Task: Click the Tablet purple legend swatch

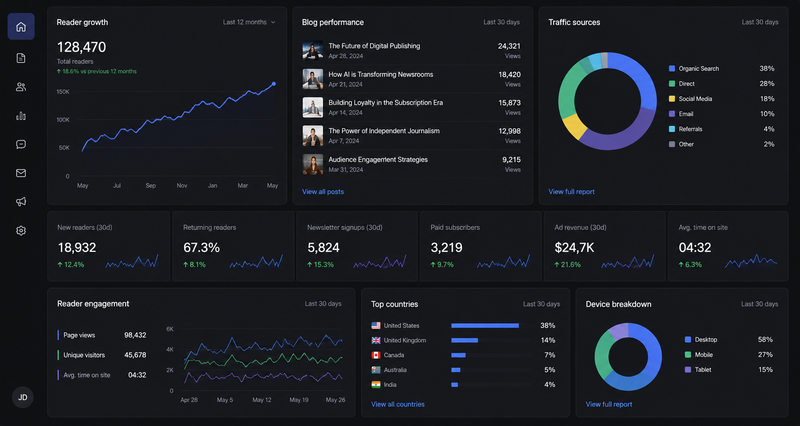Action: 688,370
